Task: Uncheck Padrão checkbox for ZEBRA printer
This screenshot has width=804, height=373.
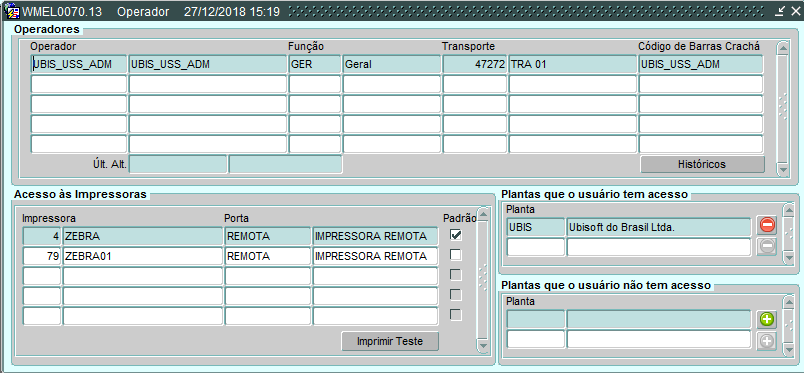Action: click(456, 235)
